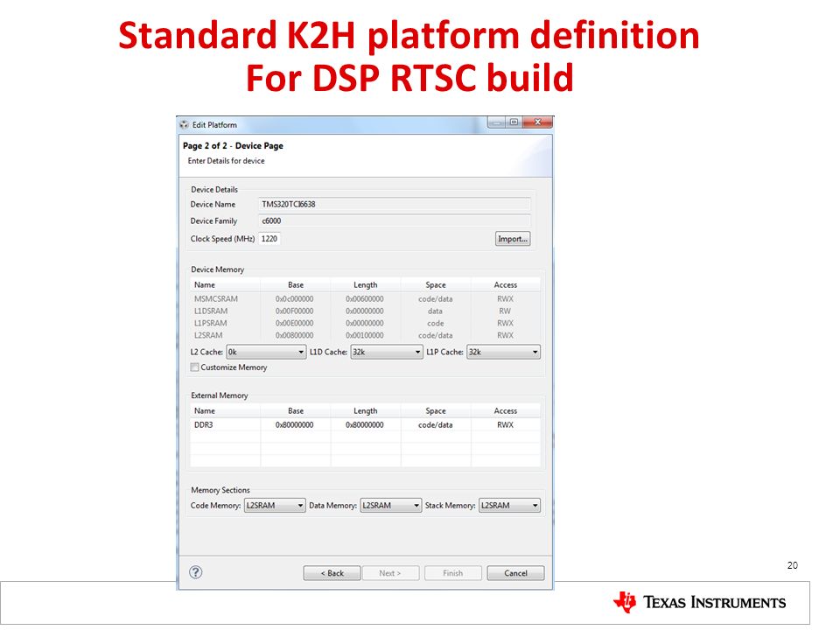Open the L1D Cache dropdown
Screen dimensions: 840x630
[x=386, y=352]
